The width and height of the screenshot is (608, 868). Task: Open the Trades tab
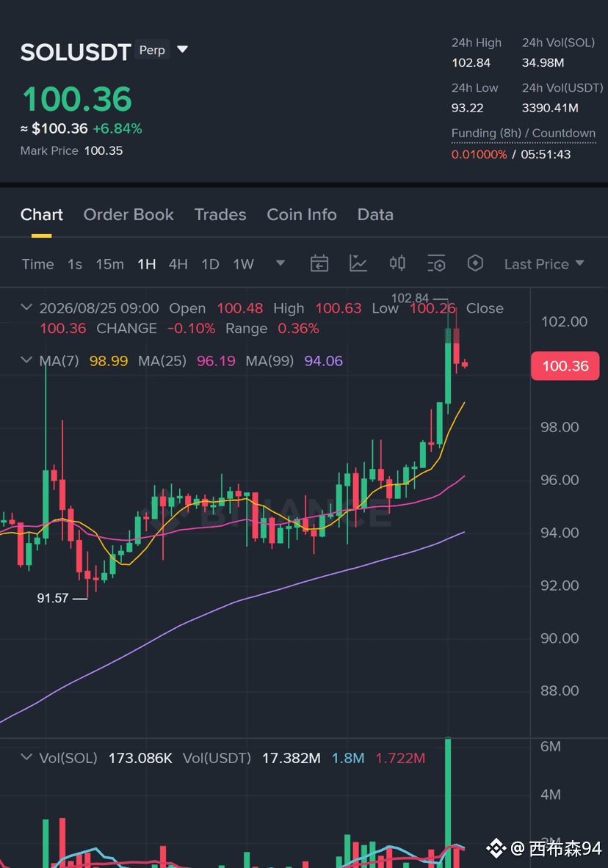pyautogui.click(x=220, y=215)
